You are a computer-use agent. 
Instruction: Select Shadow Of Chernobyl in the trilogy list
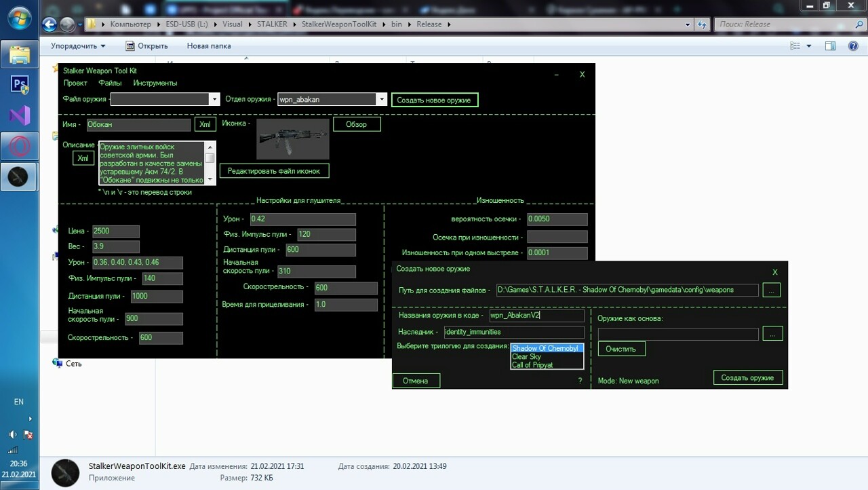click(547, 348)
